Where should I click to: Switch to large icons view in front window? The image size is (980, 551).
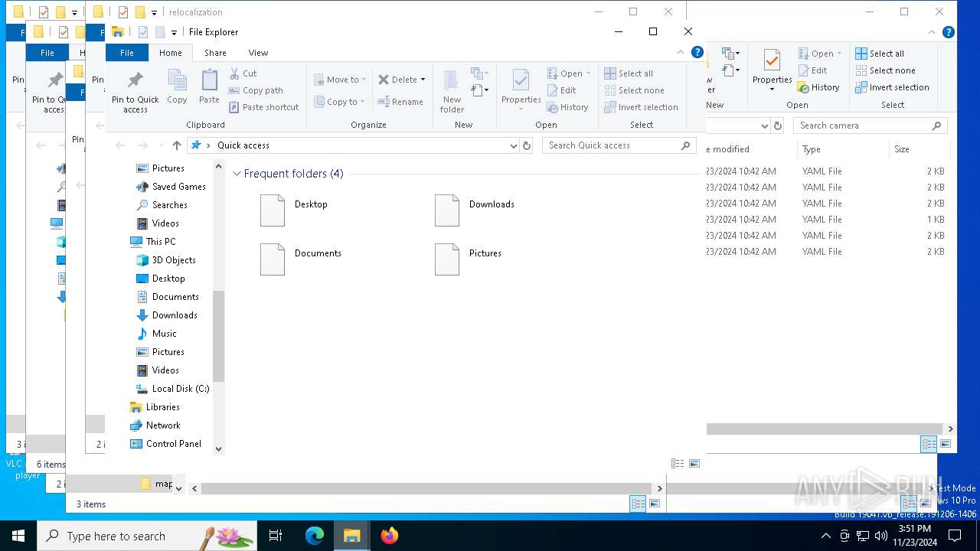pyautogui.click(x=694, y=464)
